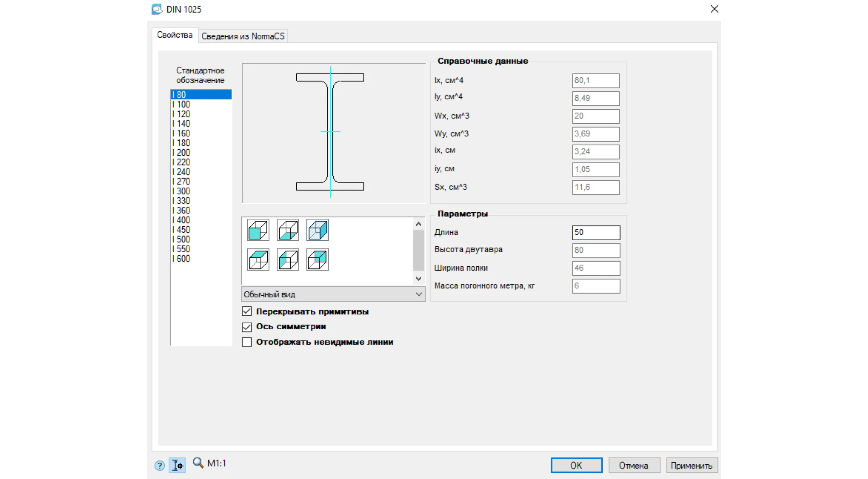The image size is (868, 479).
Task: Click the help question mark icon
Action: click(160, 465)
